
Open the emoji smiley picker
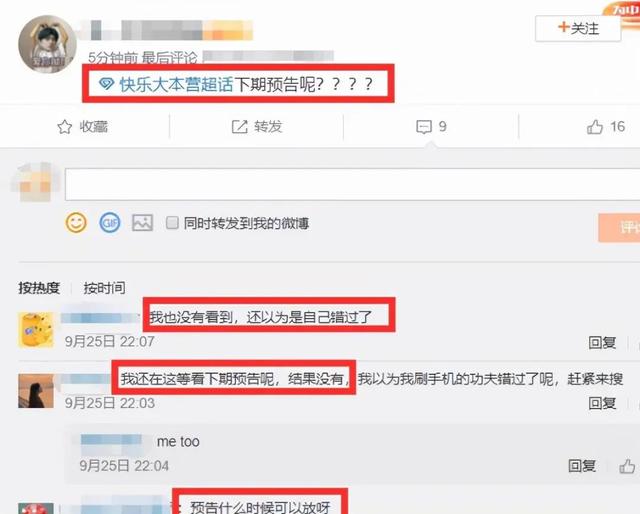click(x=76, y=223)
